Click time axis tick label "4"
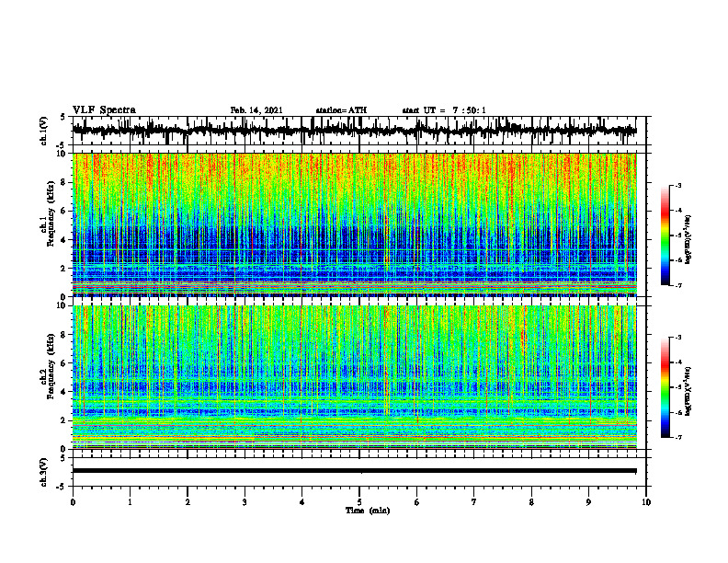Viewport: 728px width, 563px height. pos(302,502)
